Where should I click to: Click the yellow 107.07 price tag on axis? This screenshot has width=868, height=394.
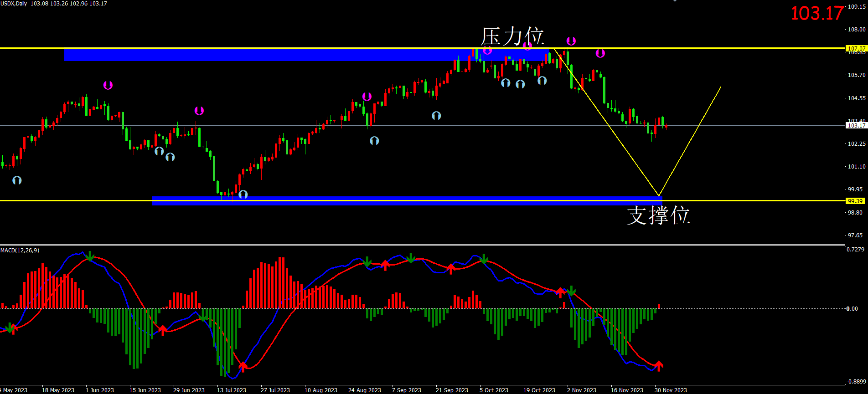856,48
